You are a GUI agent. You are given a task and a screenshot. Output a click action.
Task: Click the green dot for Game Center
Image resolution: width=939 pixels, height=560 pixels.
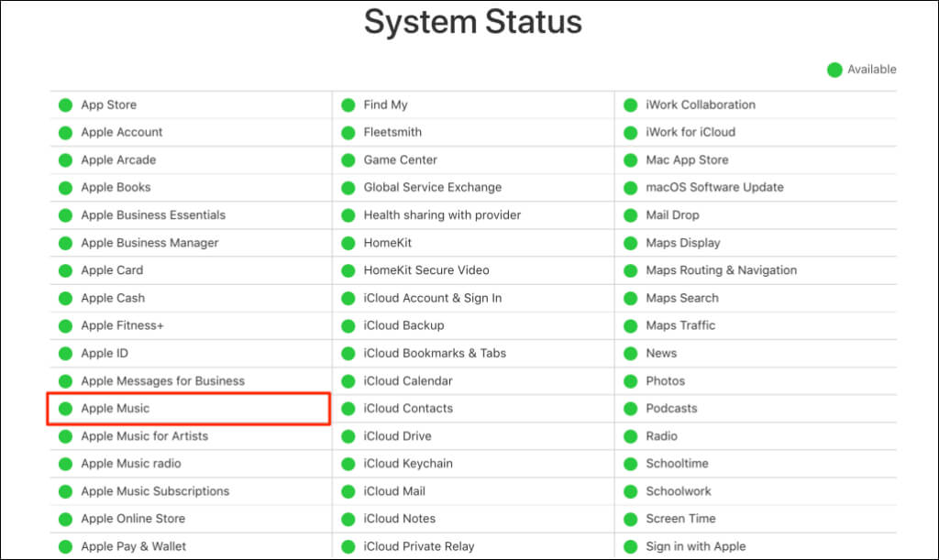point(348,160)
